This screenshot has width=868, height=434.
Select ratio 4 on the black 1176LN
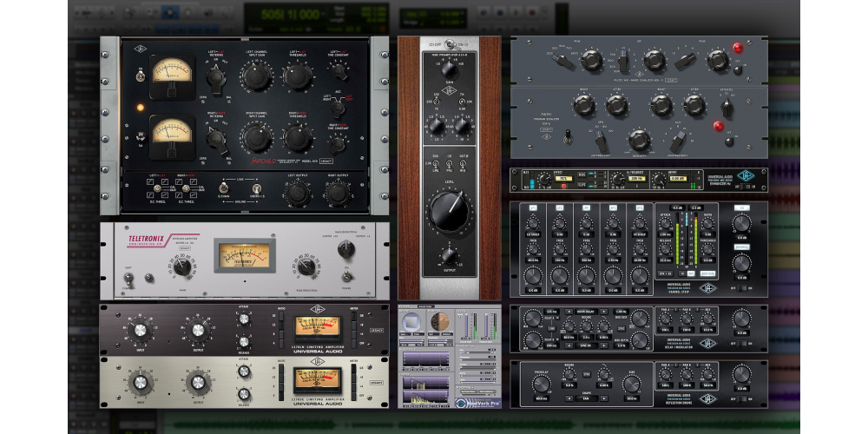click(x=280, y=343)
